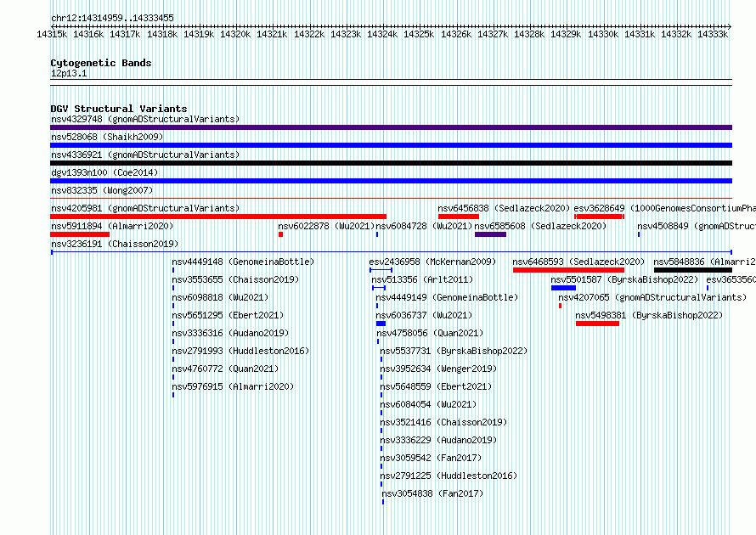Screen dimensions: 756x535
Task: Click the 14325k ruler position label
Action: click(419, 34)
